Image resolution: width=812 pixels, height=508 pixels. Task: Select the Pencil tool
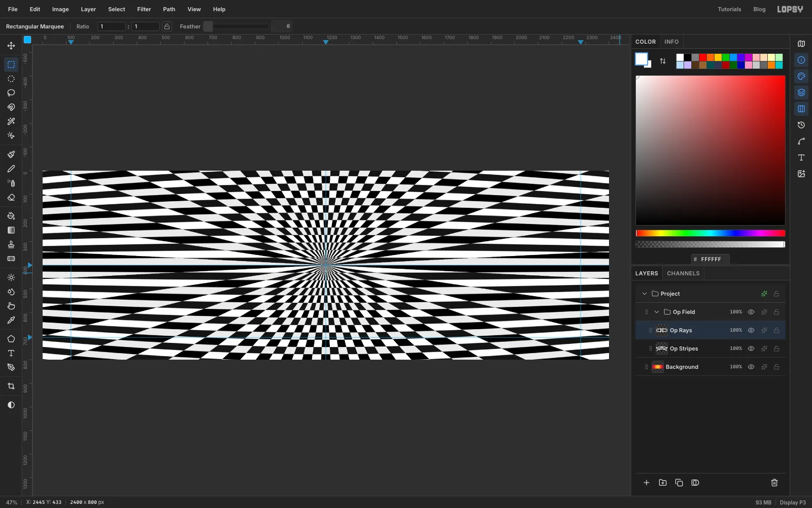click(x=11, y=169)
